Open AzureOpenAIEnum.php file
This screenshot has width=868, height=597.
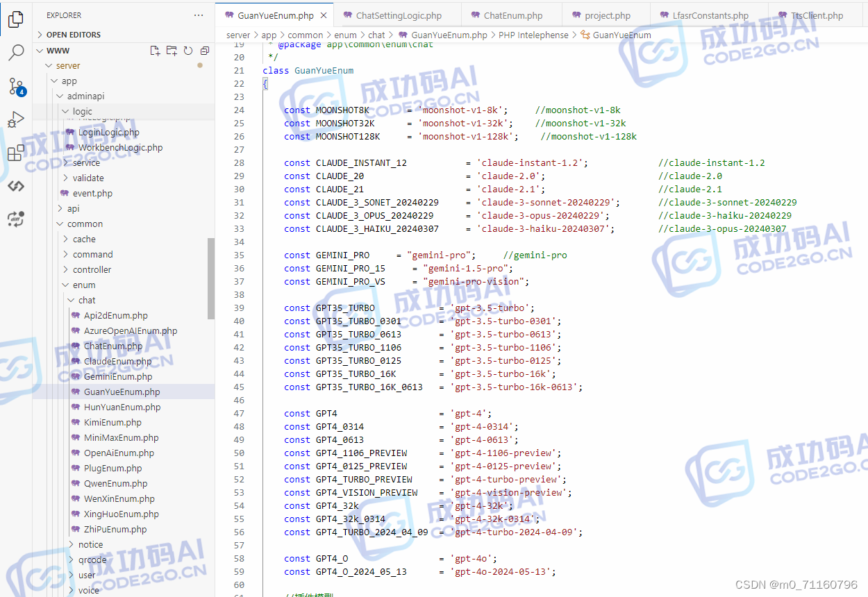click(130, 331)
